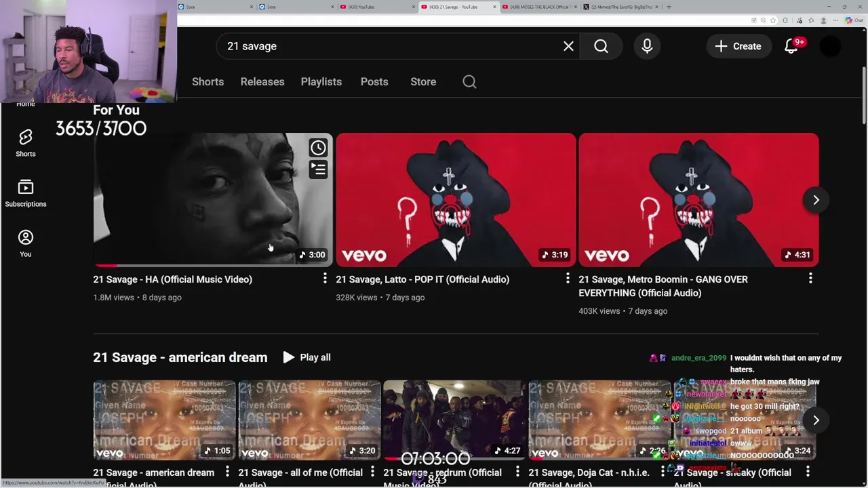Show next videos in For You row
The image size is (868, 488).
point(816,200)
